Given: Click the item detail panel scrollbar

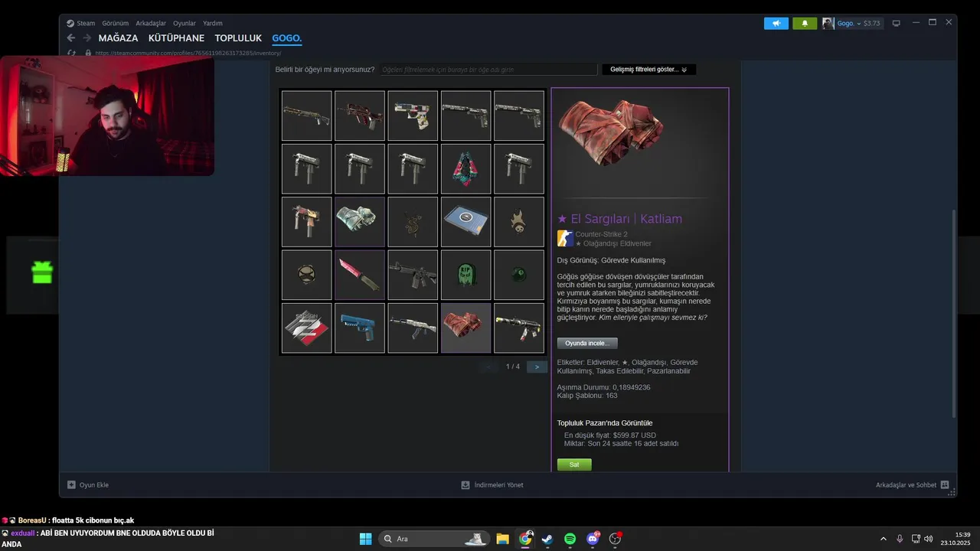Looking at the screenshot, I should [x=953, y=314].
